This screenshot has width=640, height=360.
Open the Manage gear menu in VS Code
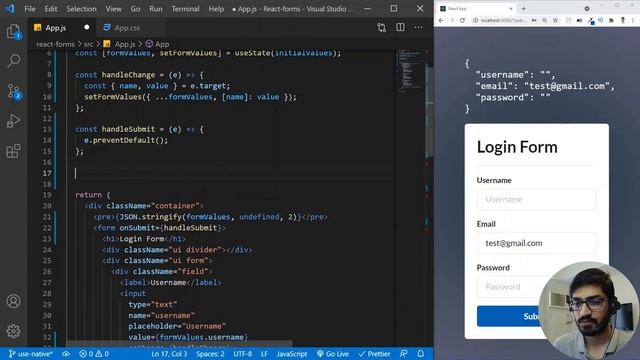pos(13,331)
